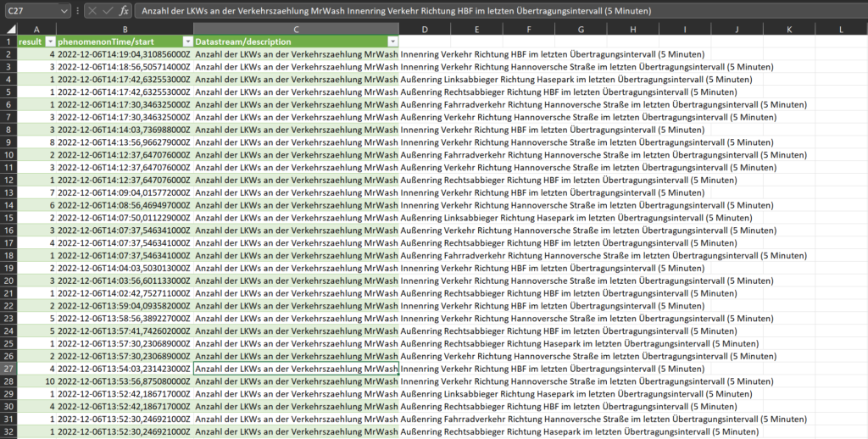Click the Cancel X icon in formula bar
This screenshot has width=868, height=439.
(92, 10)
